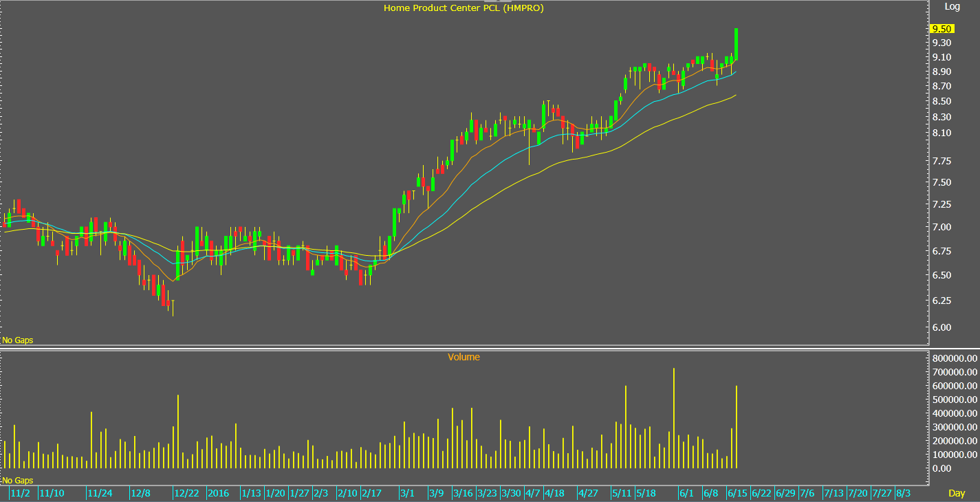Image resolution: width=980 pixels, height=502 pixels.
Task: Click the 700000.00 volume axis label
Action: (x=955, y=372)
